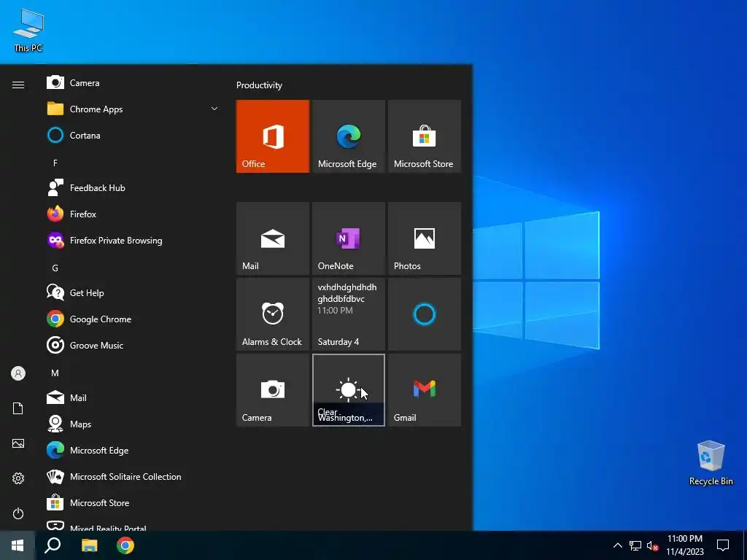This screenshot has height=560, width=747.
Task: Open the Alarms & Clock tile
Action: pos(273,314)
